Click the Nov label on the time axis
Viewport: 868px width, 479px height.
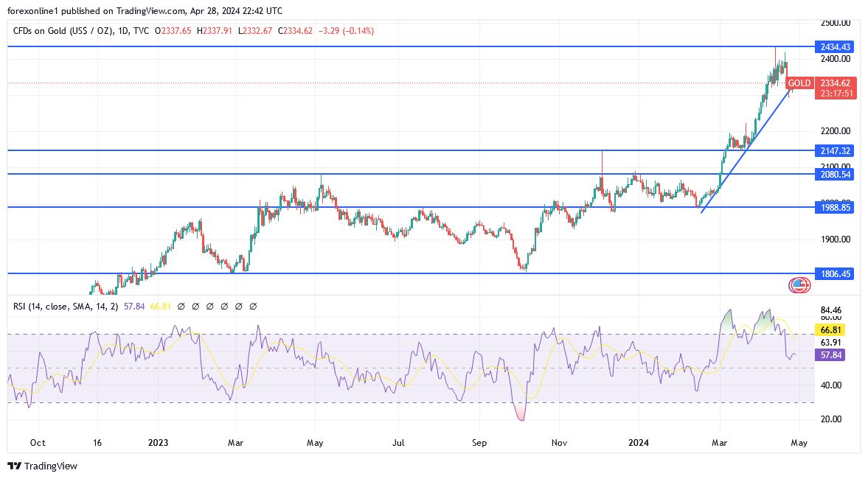tap(559, 443)
